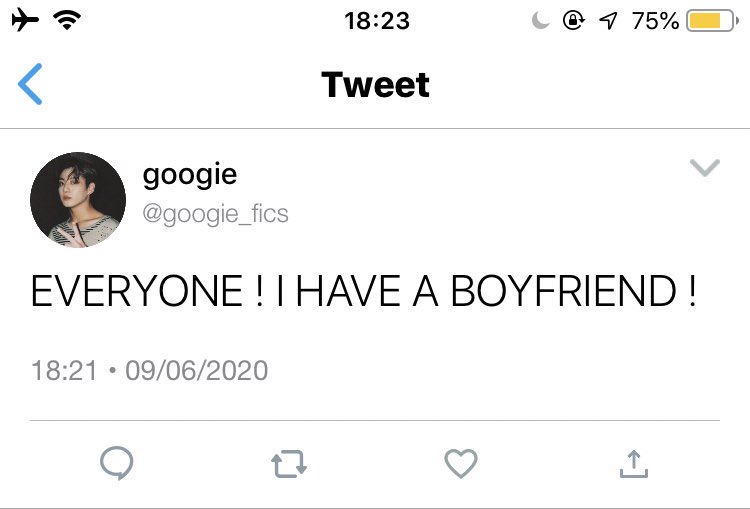The image size is (750, 509).
Task: Tap the rotation lock icon
Action: pos(574,21)
